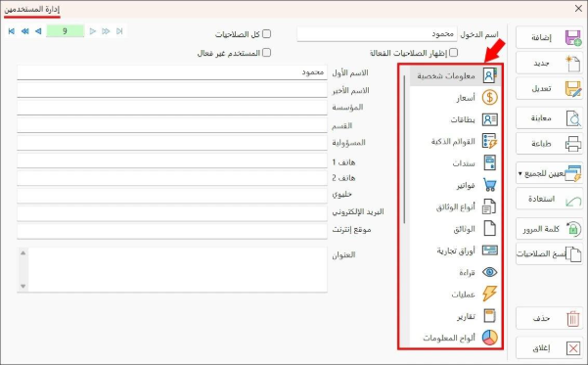Jump forward with double-right arrow
This screenshot has width=588, height=365.
[x=106, y=31]
